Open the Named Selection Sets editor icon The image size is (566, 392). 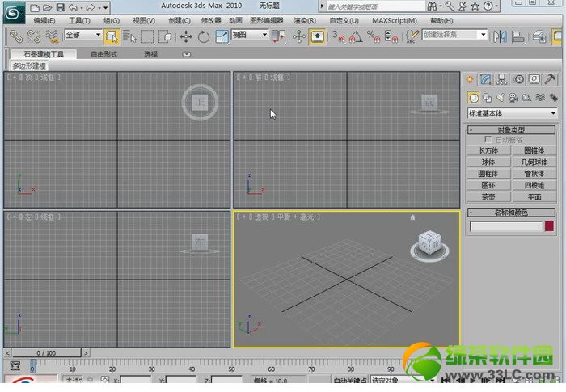pos(412,36)
